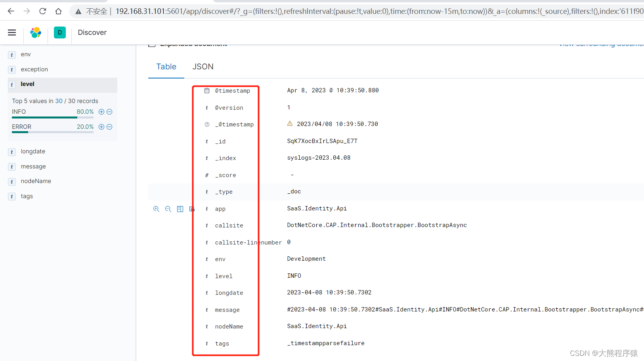
Task: Click the filter-for-field-present icon on app row
Action: pos(192,209)
